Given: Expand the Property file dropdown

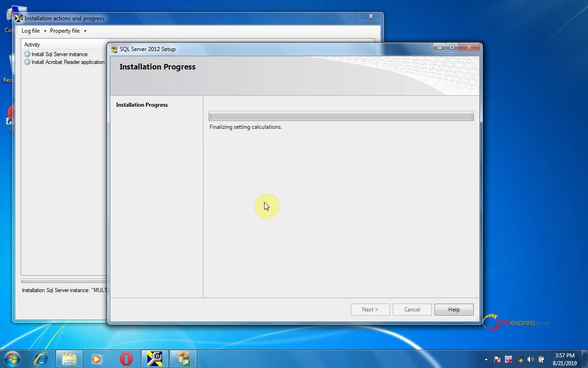Looking at the screenshot, I should click(x=68, y=31).
